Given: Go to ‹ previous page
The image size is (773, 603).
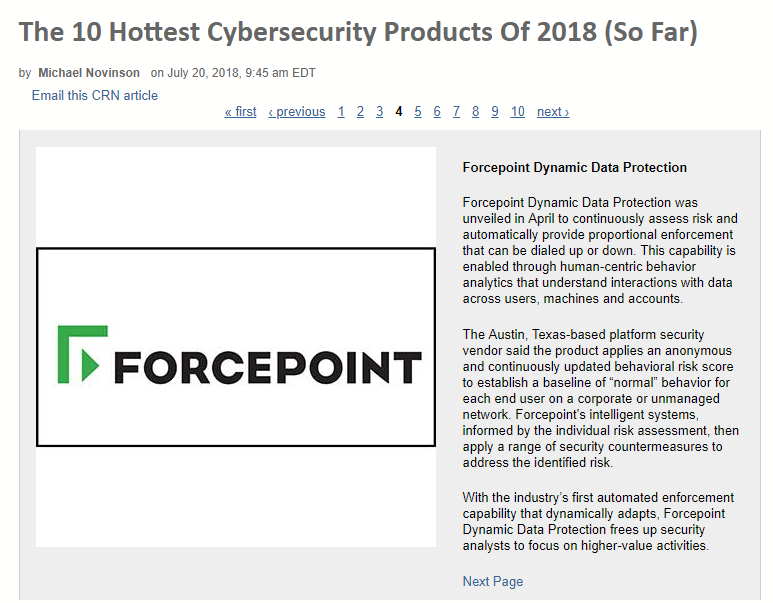Looking at the screenshot, I should [297, 112].
